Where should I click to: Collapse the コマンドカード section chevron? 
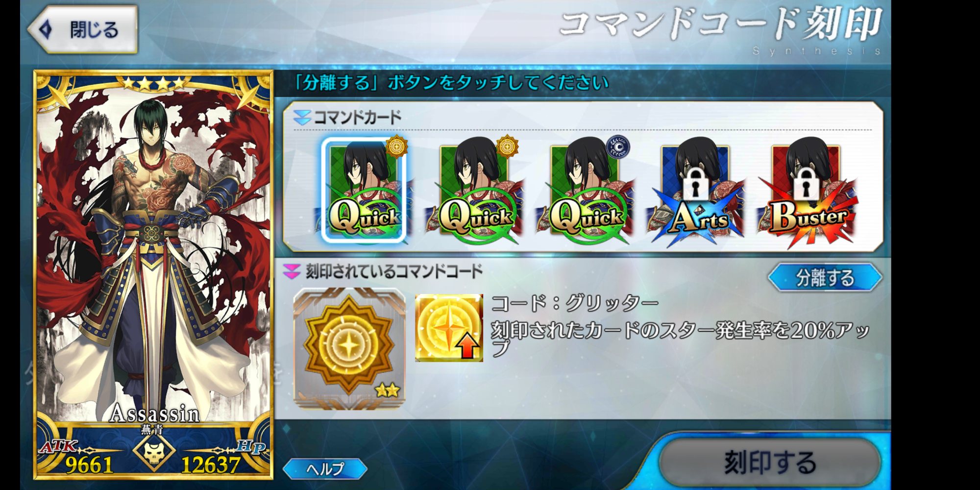tap(302, 117)
